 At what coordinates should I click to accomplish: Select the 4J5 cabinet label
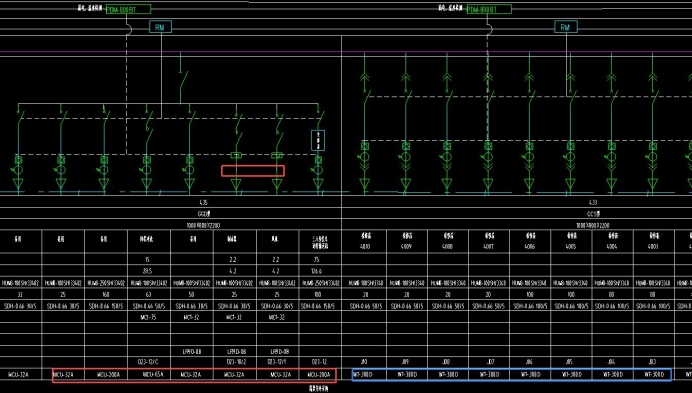tap(203, 203)
